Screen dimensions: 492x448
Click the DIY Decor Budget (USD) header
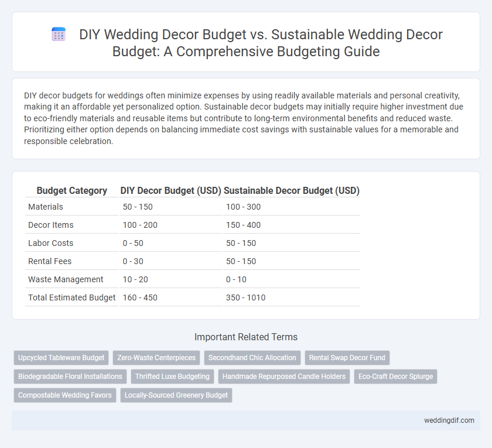[x=170, y=190]
